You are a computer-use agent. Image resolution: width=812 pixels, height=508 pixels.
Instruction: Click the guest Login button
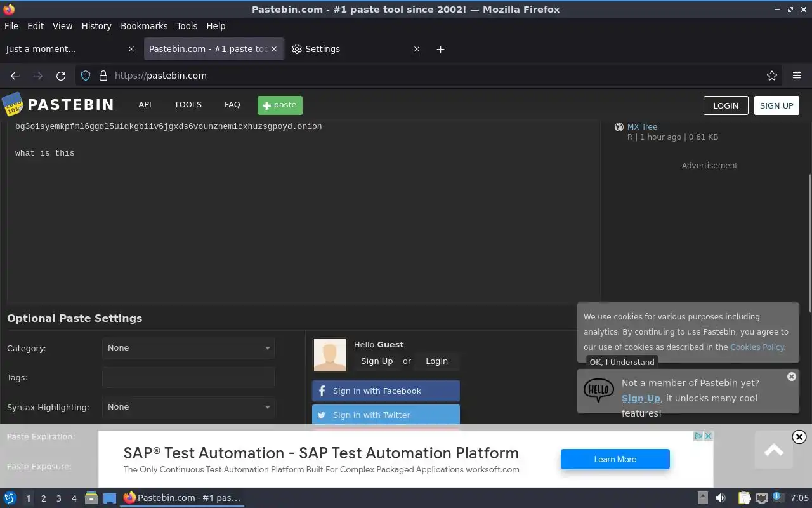(x=436, y=361)
